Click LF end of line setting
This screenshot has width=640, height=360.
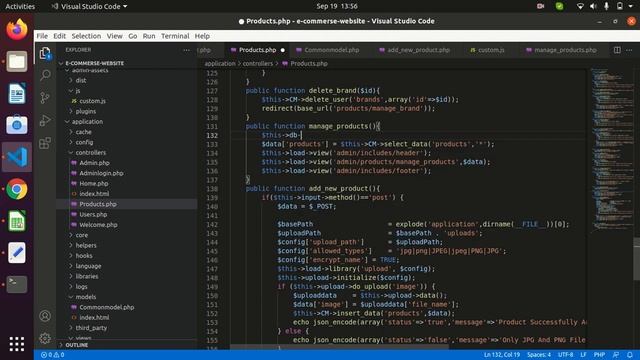tap(583, 355)
